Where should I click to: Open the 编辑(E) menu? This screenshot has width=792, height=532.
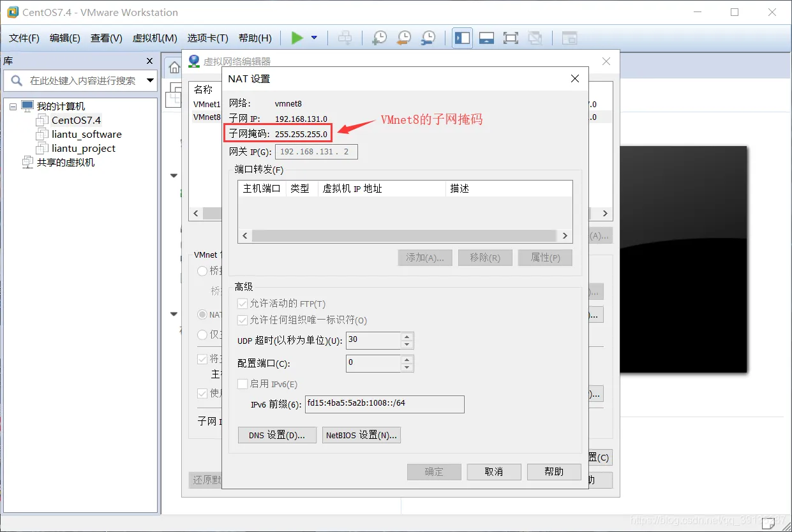pos(64,38)
